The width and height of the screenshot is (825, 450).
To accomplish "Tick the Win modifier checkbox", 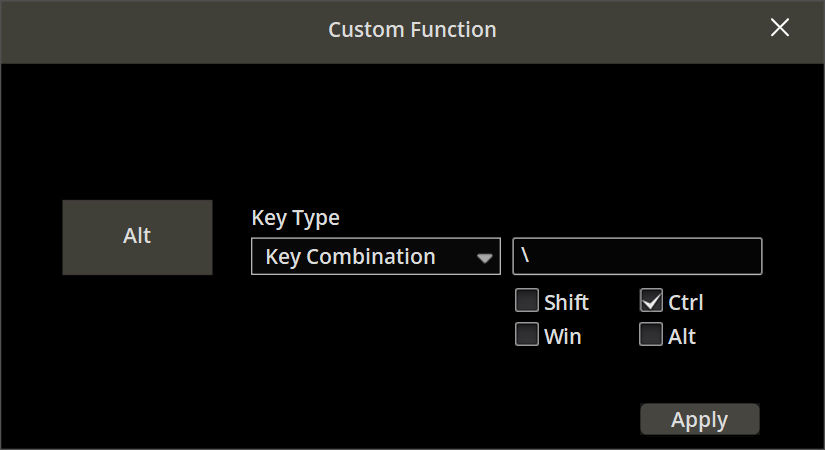I will 527,334.
